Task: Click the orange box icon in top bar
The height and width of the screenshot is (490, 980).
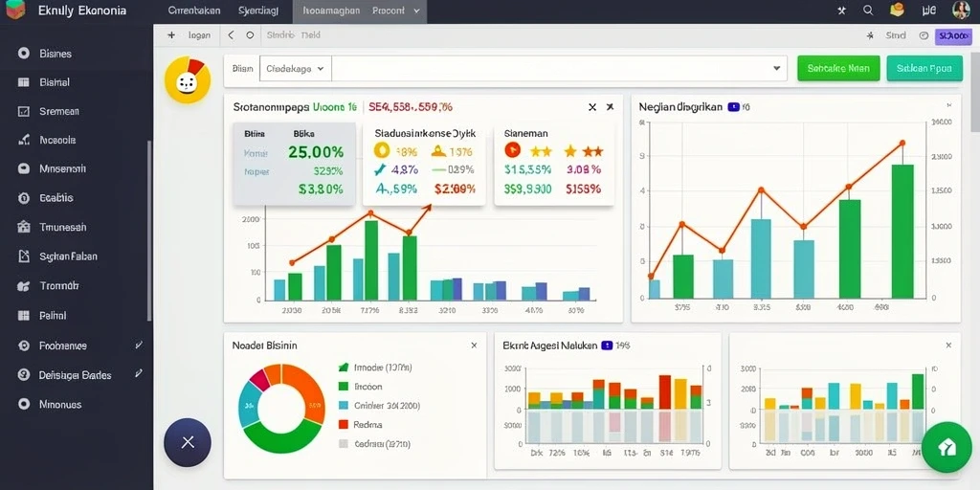Action: click(x=898, y=10)
